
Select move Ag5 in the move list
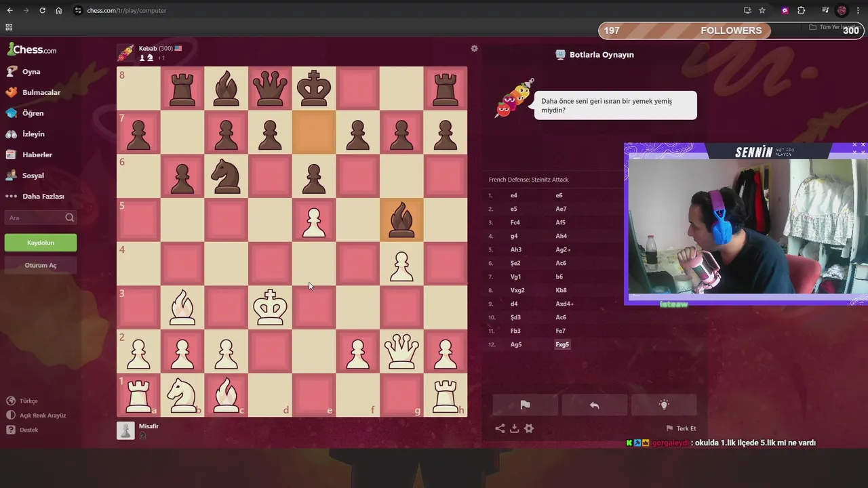(516, 344)
